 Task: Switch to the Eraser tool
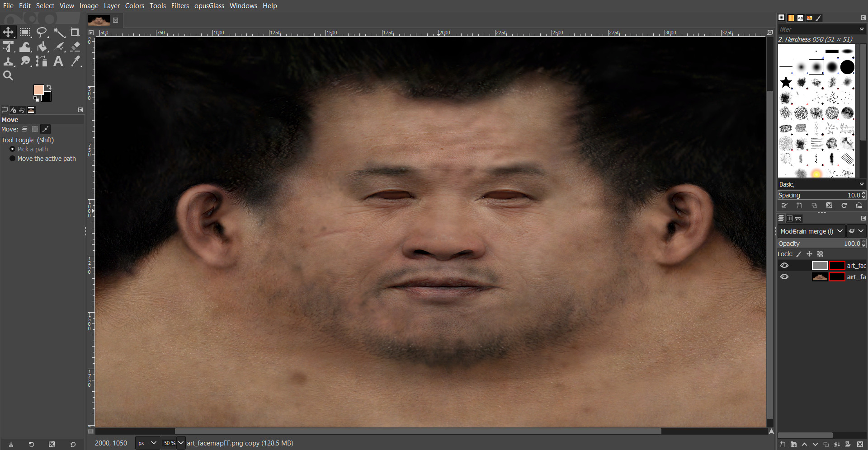75,47
